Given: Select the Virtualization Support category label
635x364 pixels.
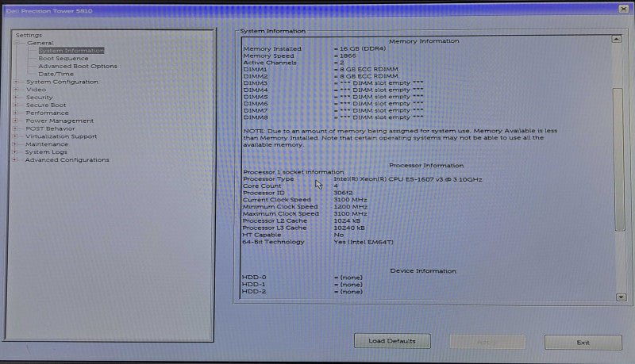Looking at the screenshot, I should (x=61, y=136).
